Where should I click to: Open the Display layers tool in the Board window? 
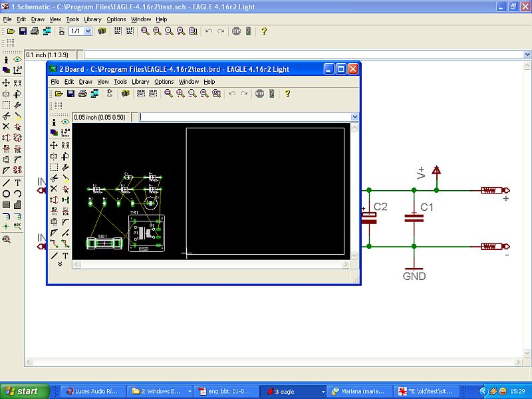point(54,132)
